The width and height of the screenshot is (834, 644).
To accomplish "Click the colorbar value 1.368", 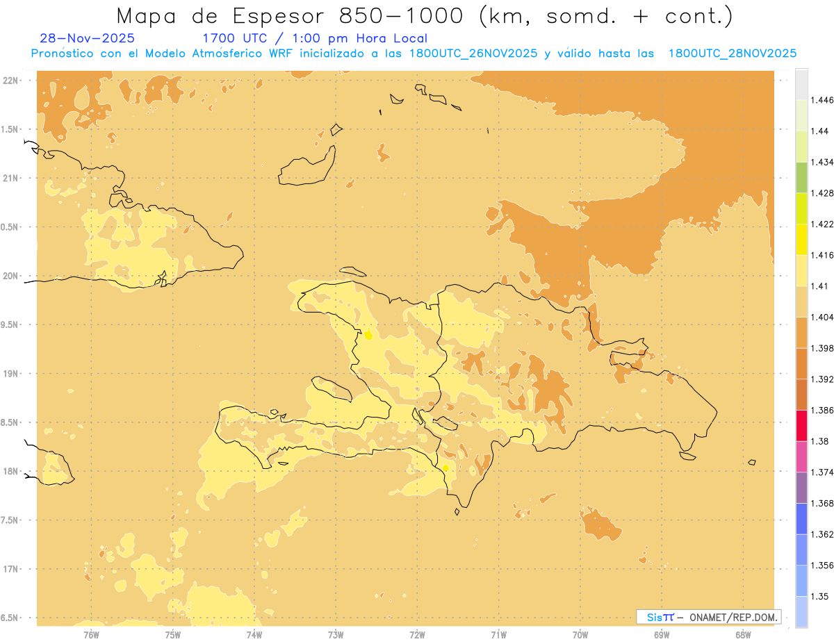I will point(822,503).
